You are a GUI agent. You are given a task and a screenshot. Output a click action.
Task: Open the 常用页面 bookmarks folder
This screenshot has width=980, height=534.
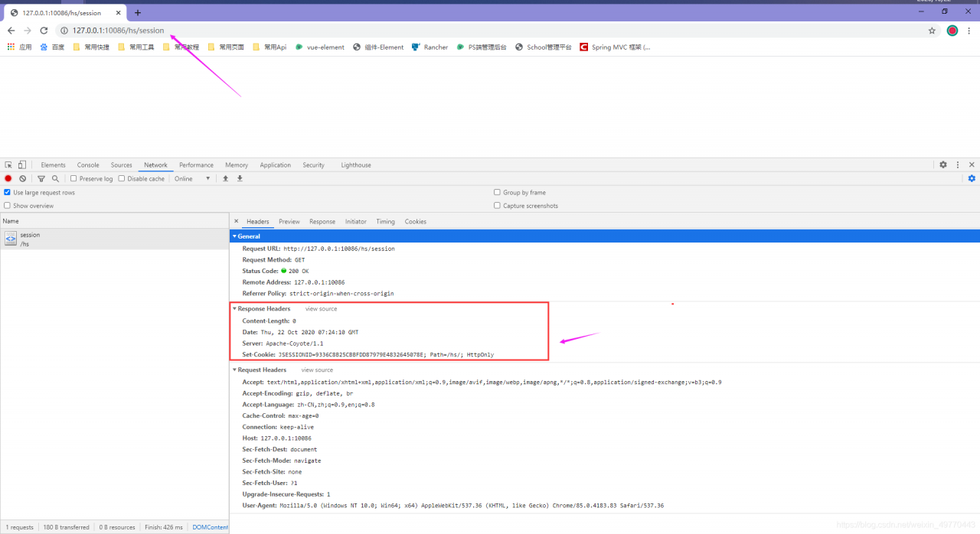point(226,47)
